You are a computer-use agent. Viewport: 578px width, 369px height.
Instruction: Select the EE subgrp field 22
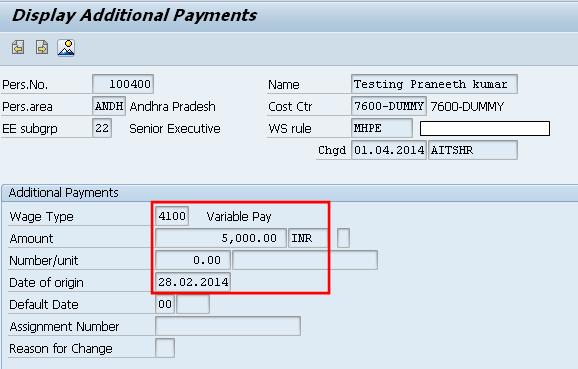pyautogui.click(x=102, y=128)
